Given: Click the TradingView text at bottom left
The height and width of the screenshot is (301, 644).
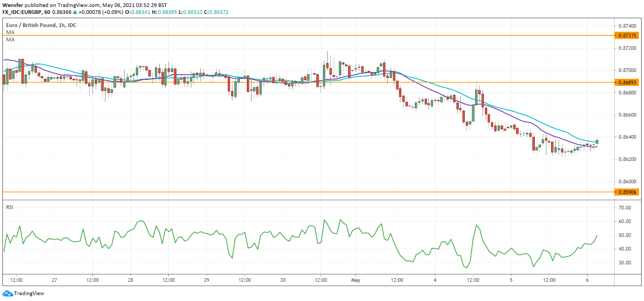Looking at the screenshot, I should 29,294.
